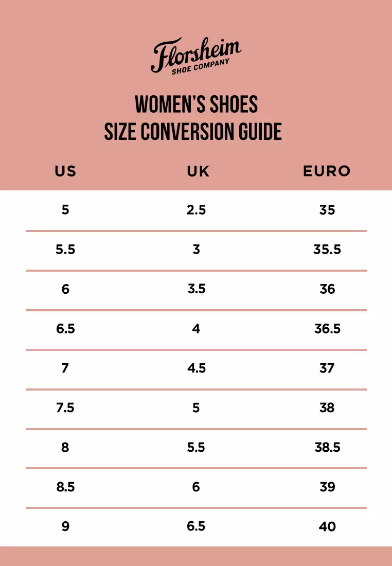Viewport: 392px width, 566px height.
Task: Click the Size Conversion Guide heading
Action: pyautogui.click(x=193, y=131)
